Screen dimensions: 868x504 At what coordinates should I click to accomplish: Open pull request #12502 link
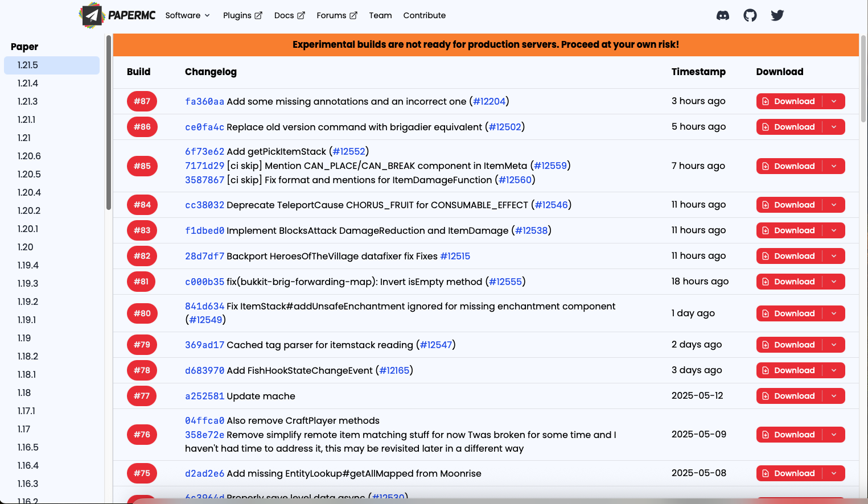pos(505,127)
